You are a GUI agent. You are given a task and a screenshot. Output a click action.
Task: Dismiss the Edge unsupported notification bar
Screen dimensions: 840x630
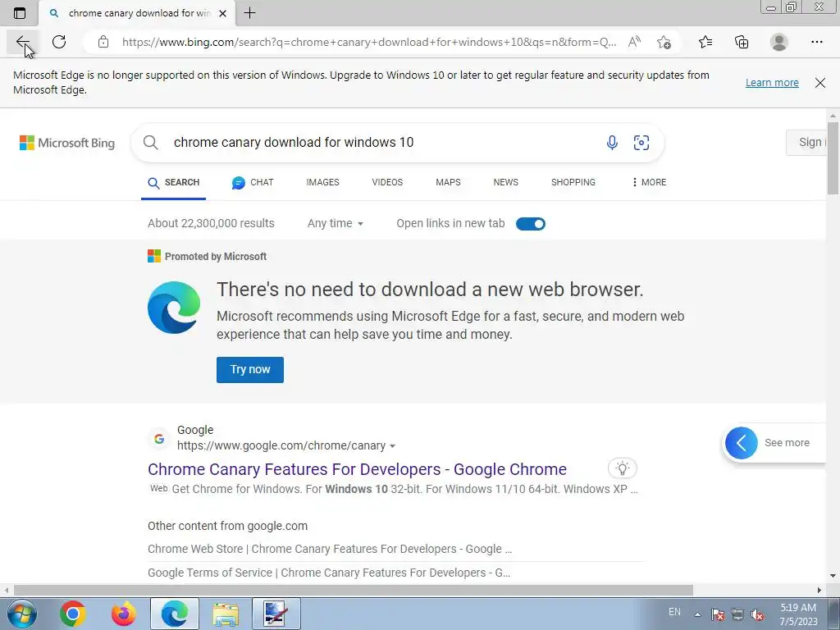tap(820, 83)
